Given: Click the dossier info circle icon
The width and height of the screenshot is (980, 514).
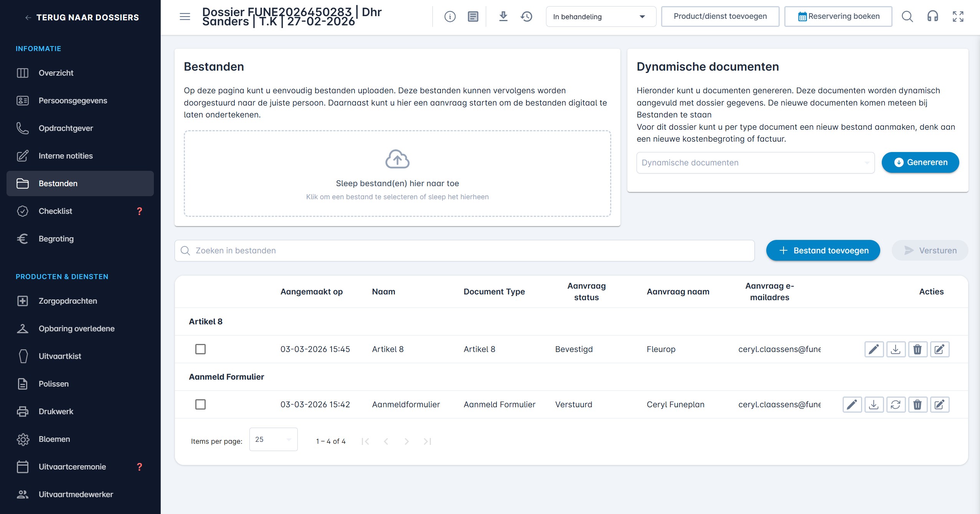Looking at the screenshot, I should tap(450, 17).
